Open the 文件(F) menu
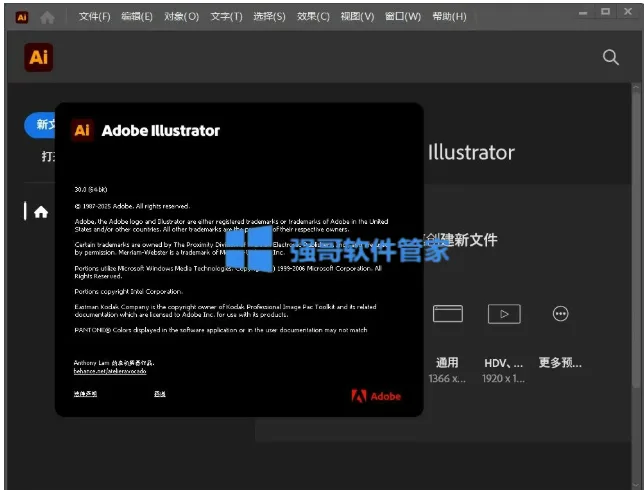 coord(94,16)
